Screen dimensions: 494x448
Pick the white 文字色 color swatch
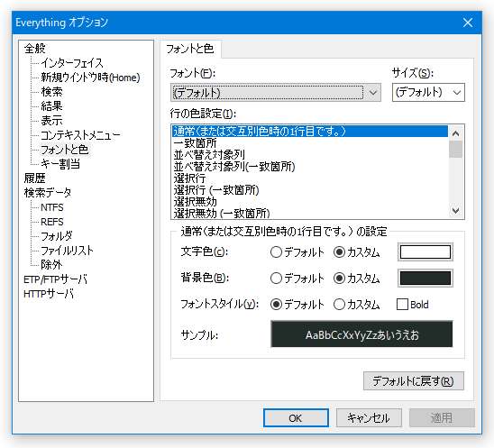point(425,252)
